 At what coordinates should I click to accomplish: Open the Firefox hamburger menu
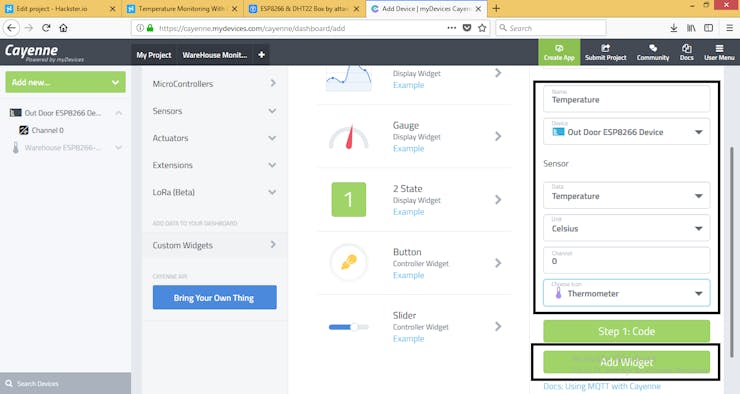(729, 28)
